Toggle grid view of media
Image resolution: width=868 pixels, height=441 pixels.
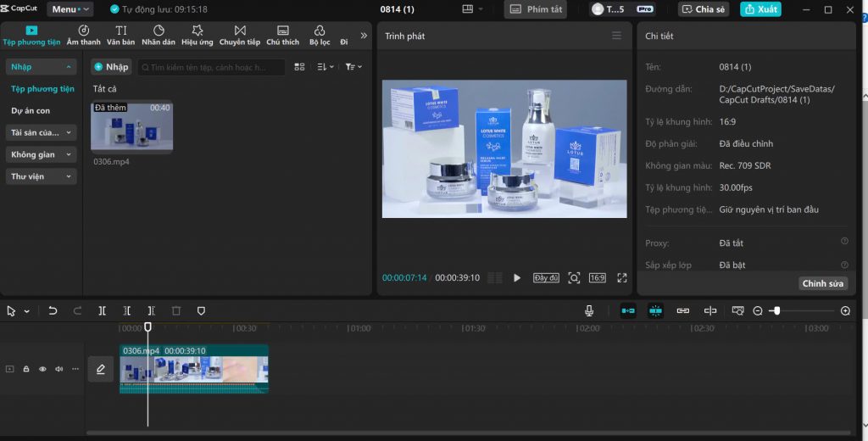tap(299, 66)
